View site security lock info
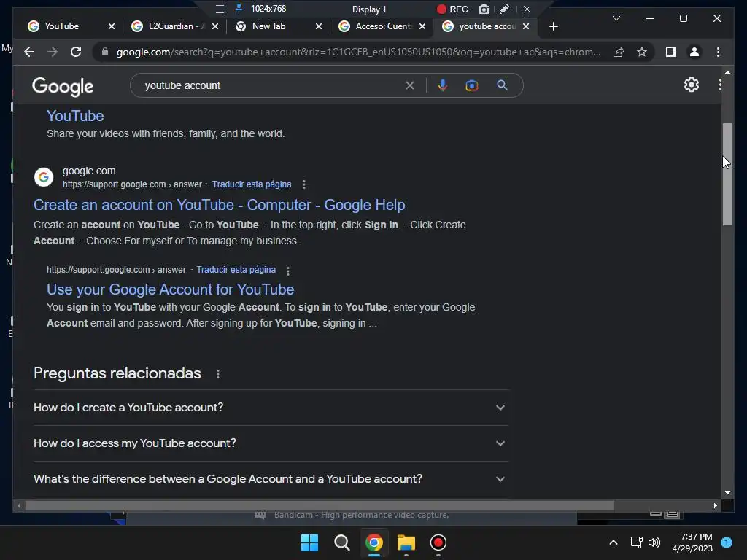The image size is (747, 560). 105,52
